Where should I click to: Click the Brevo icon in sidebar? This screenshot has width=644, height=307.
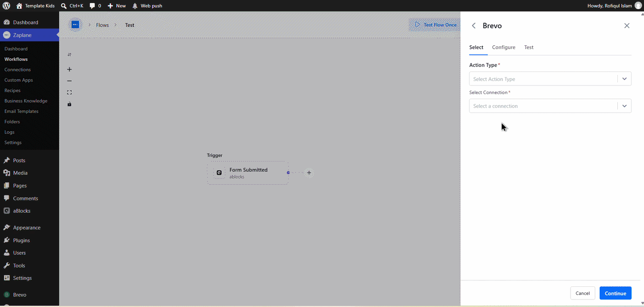pos(7,294)
